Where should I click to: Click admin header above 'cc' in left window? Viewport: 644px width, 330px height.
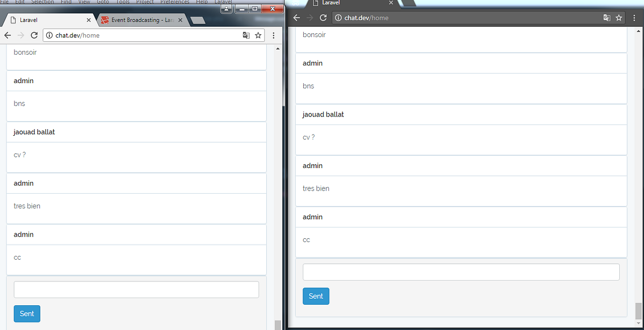point(24,234)
